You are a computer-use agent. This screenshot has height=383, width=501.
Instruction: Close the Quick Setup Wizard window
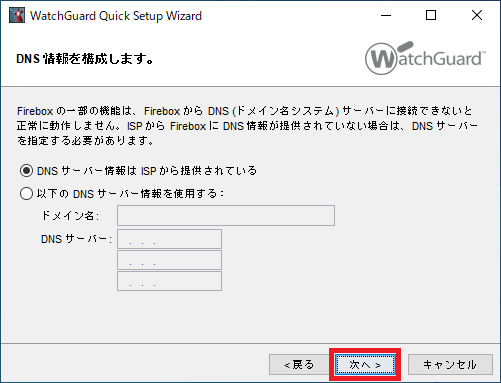click(x=477, y=15)
